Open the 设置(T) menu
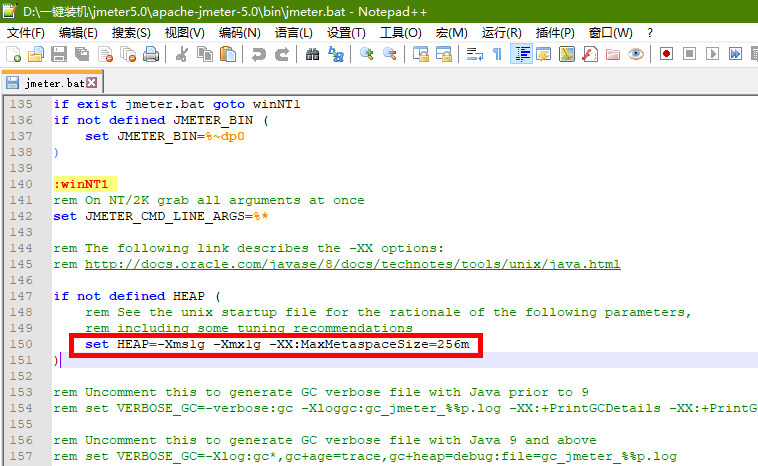 tap(346, 33)
